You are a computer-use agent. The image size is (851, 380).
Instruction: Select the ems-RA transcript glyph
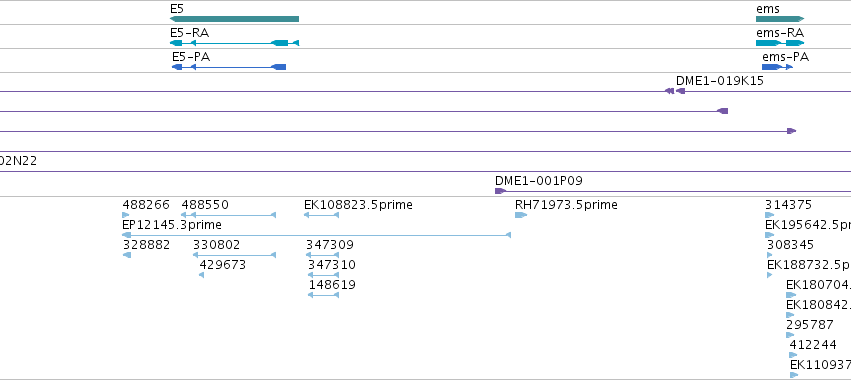pos(780,43)
